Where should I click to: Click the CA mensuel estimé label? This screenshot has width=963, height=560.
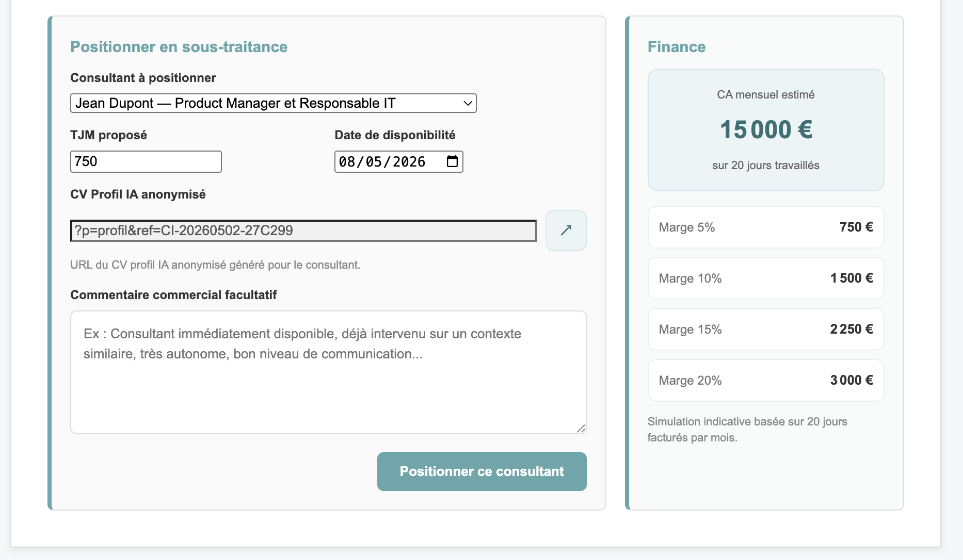(766, 95)
